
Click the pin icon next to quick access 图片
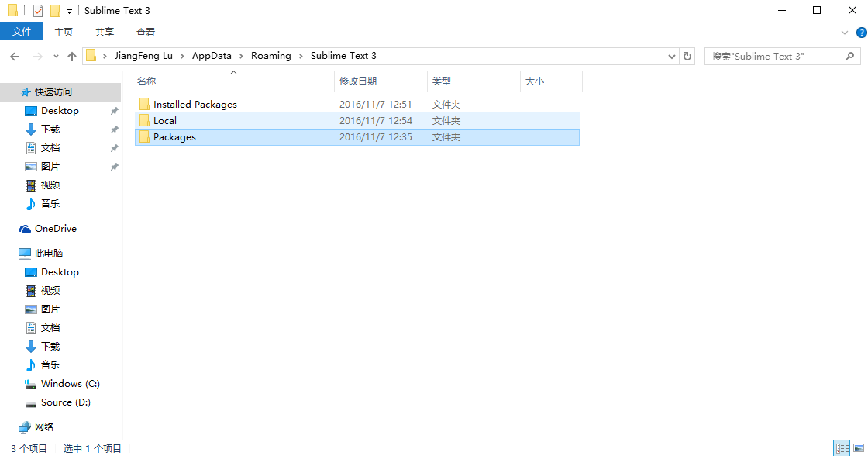[114, 167]
